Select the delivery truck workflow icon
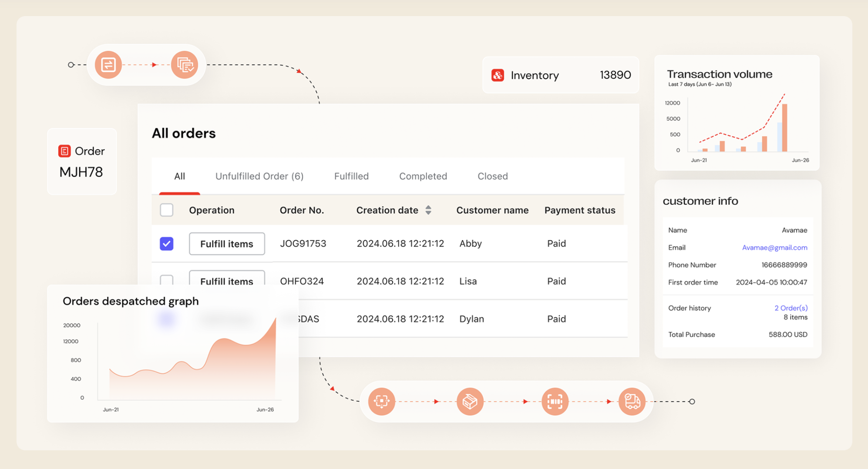The width and height of the screenshot is (868, 469). click(632, 401)
